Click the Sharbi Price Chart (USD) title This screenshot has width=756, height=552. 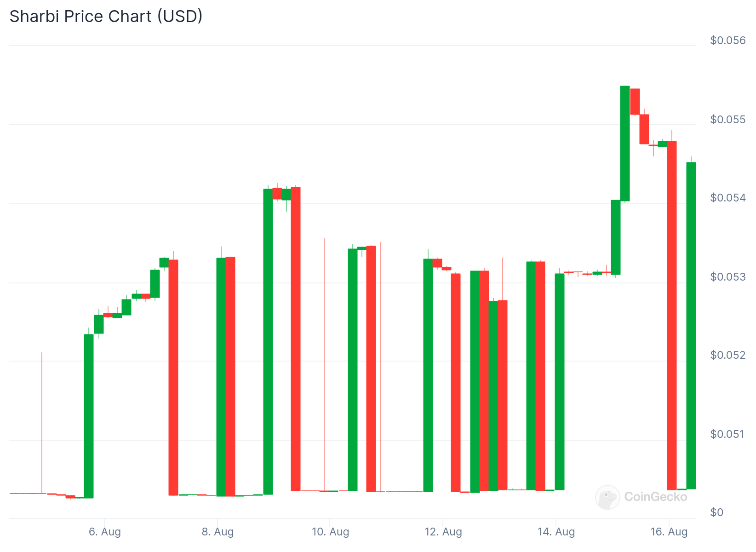(106, 17)
